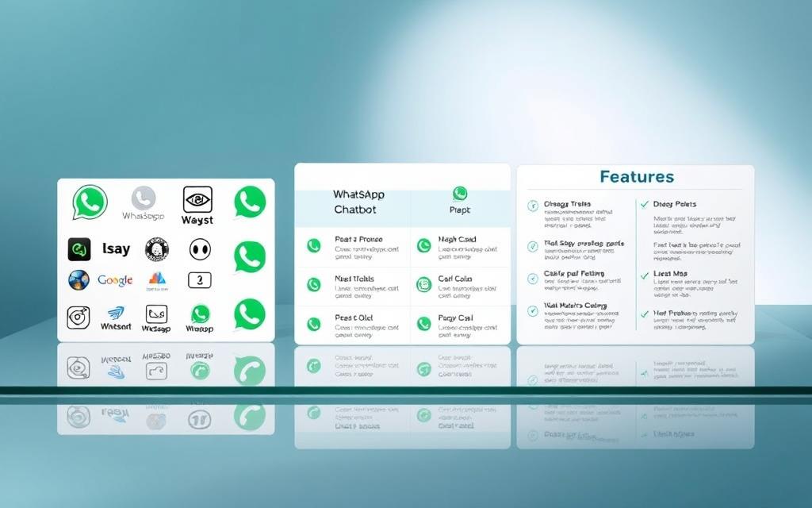Click the Features heading

coord(637,177)
